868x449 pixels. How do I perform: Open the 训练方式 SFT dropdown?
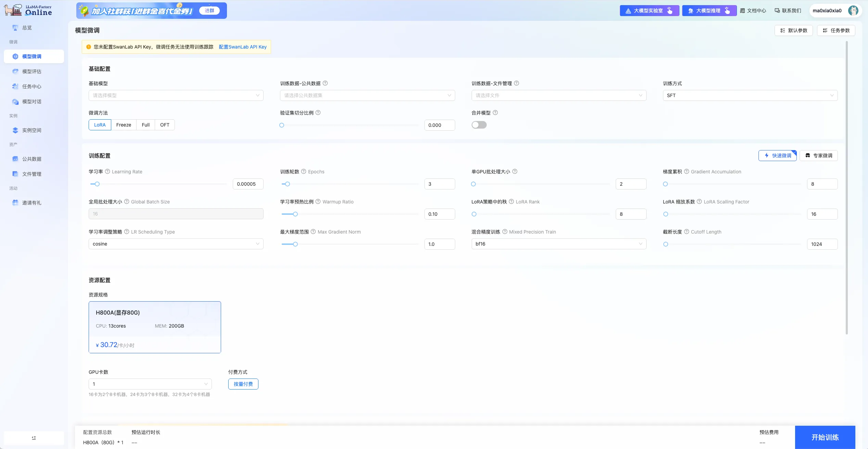[750, 95]
